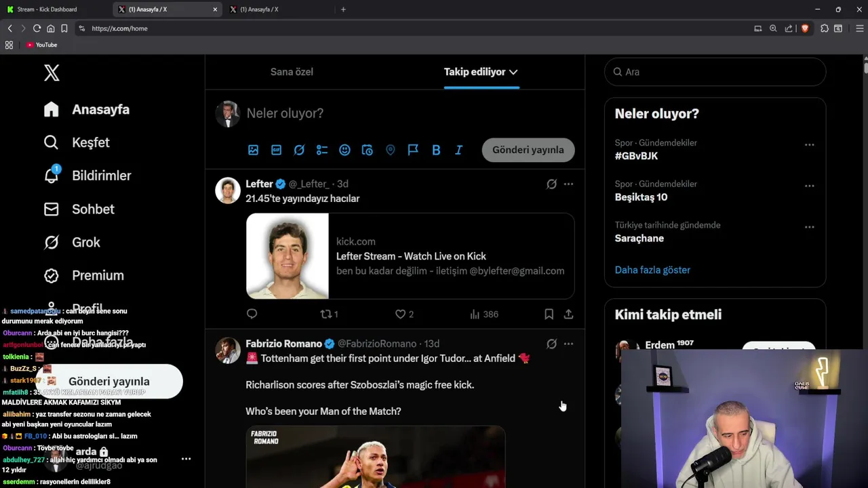
Task: Share Lefter's post
Action: pos(568,314)
